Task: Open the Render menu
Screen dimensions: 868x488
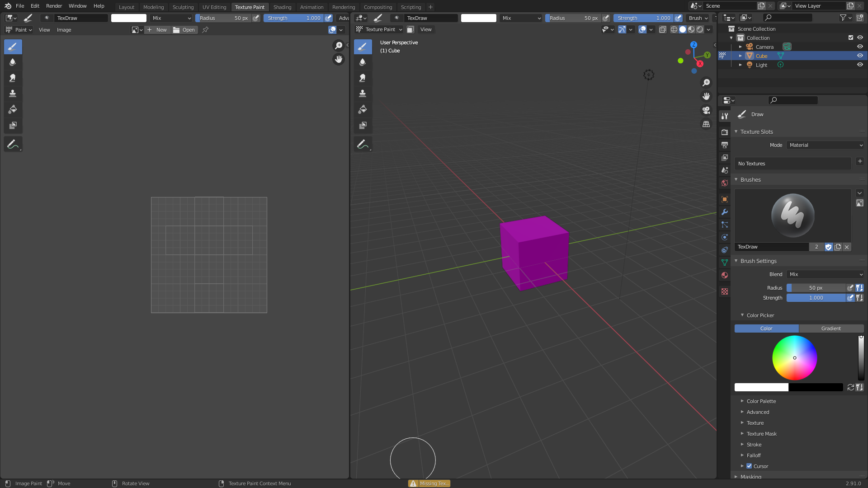Action: click(x=54, y=6)
